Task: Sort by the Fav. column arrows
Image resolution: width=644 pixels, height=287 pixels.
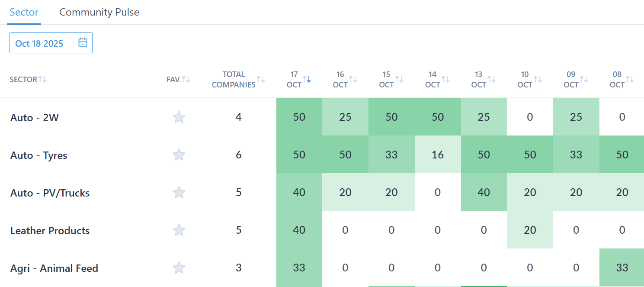Action: coord(186,79)
